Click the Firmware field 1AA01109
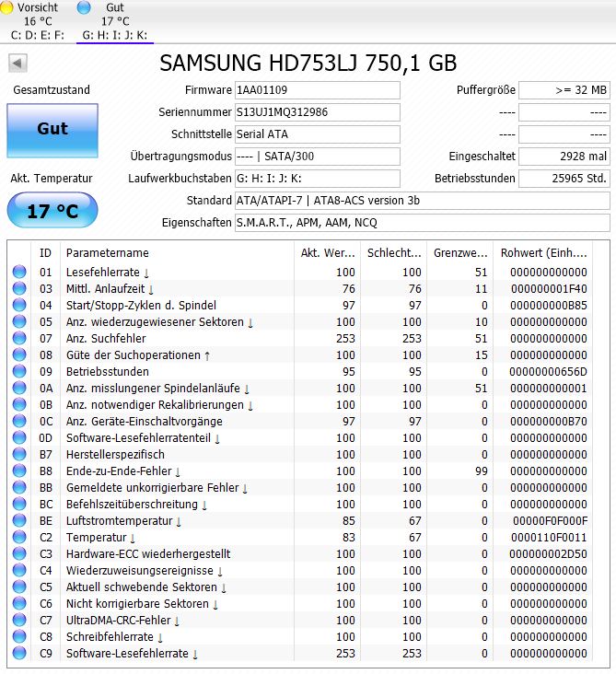The height and width of the screenshot is (674, 616). (318, 90)
